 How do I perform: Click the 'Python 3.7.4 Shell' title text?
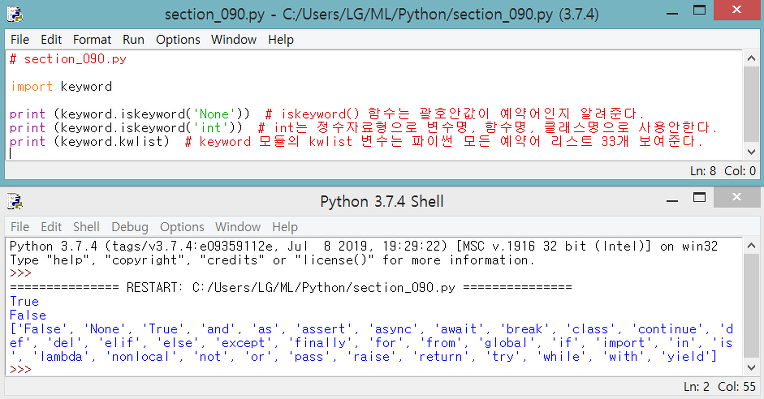click(x=382, y=201)
